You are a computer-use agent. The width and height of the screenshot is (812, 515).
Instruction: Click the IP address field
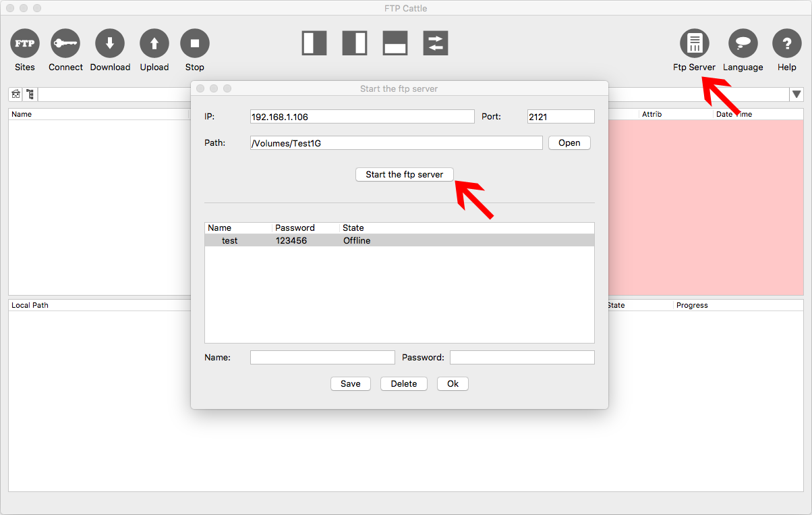coord(362,117)
